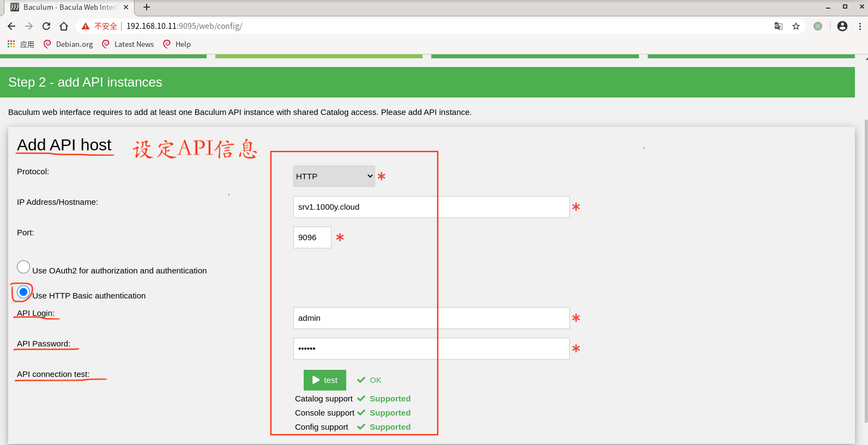The height and width of the screenshot is (445, 868).
Task: Open the Chrome three-dot menu
Action: click(860, 26)
